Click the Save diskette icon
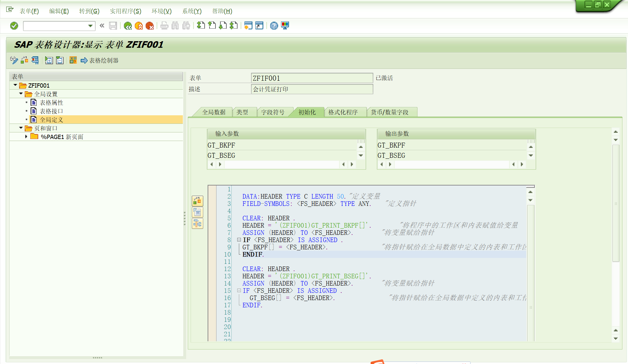628x364 pixels. (x=113, y=26)
